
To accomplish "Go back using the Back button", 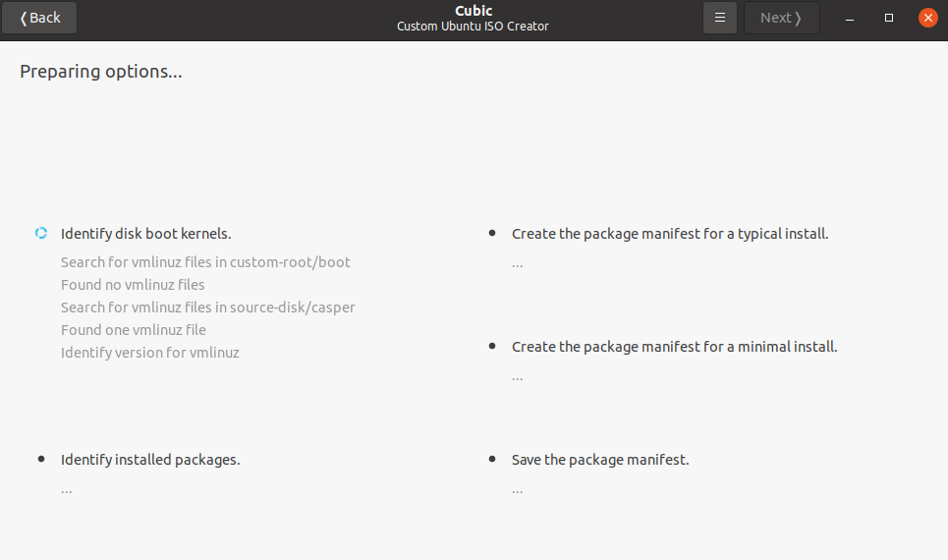I will (40, 18).
